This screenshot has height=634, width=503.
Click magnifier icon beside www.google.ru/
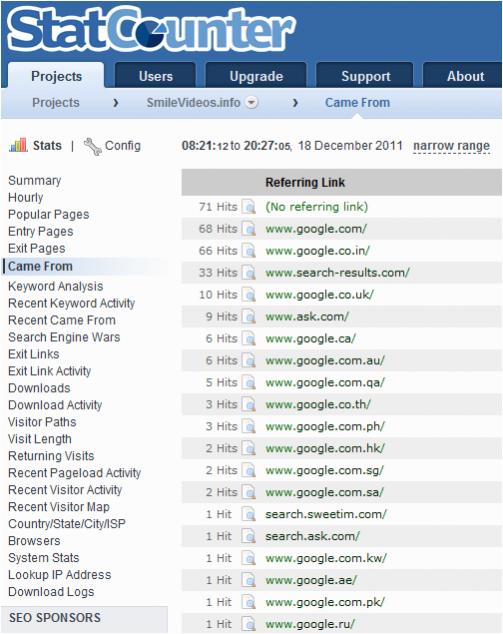tap(249, 624)
